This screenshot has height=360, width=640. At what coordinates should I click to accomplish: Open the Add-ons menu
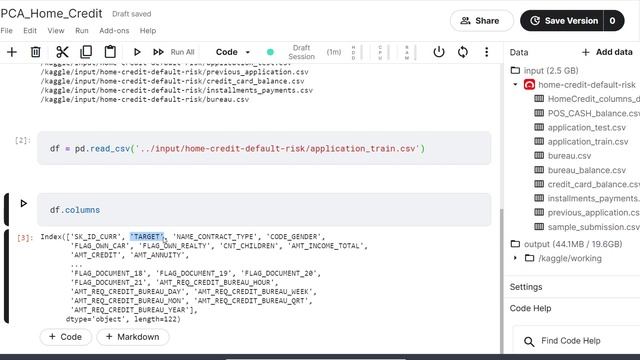(114, 31)
